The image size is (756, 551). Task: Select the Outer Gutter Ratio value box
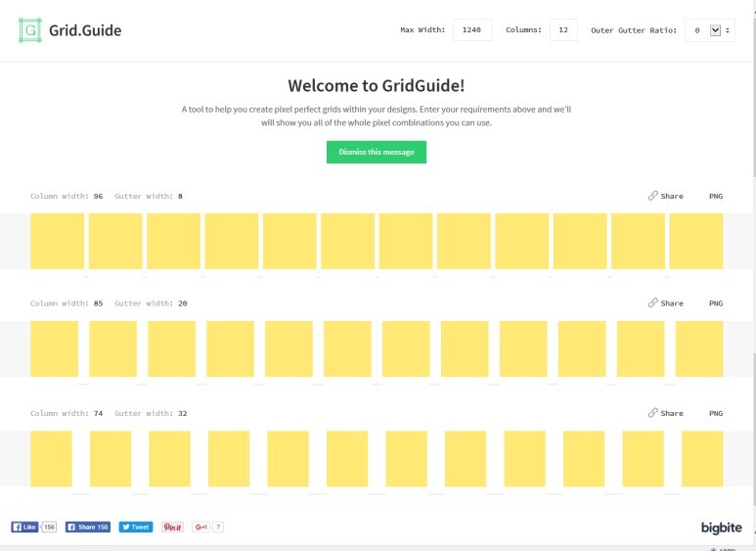(x=710, y=30)
